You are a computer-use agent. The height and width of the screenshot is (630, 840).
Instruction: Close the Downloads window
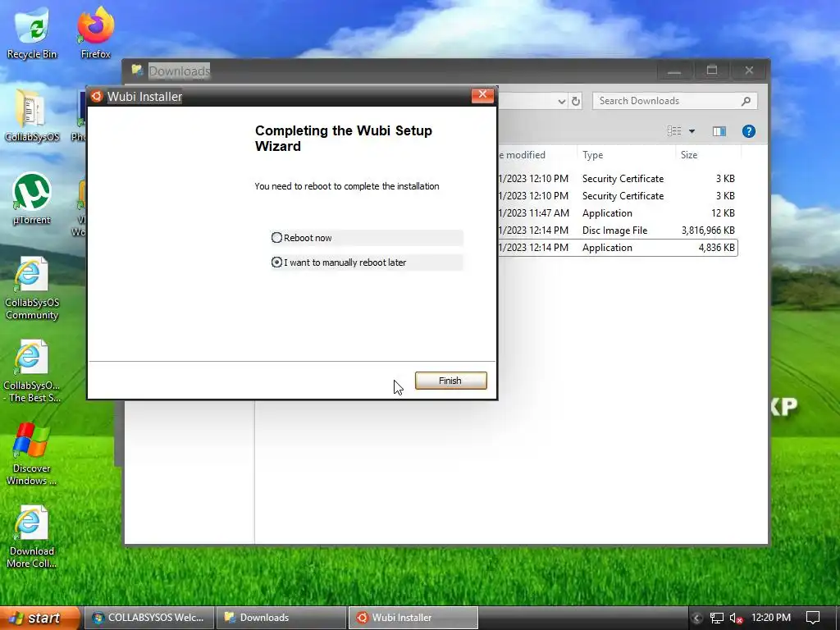749,71
